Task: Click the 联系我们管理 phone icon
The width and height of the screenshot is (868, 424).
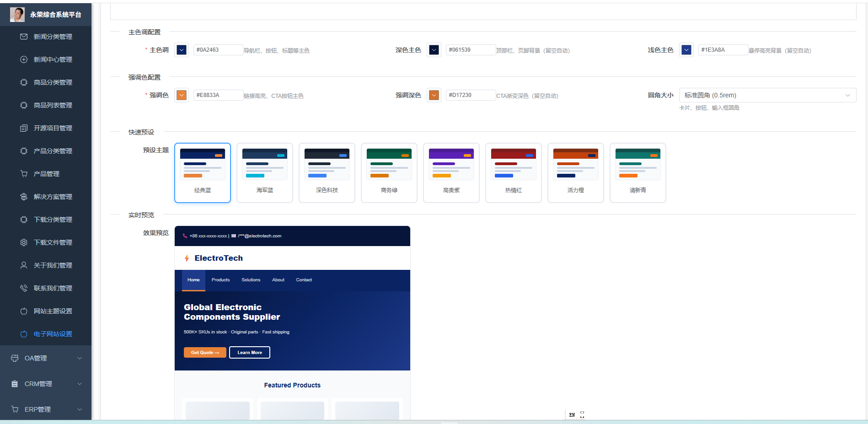Action: pos(24,288)
